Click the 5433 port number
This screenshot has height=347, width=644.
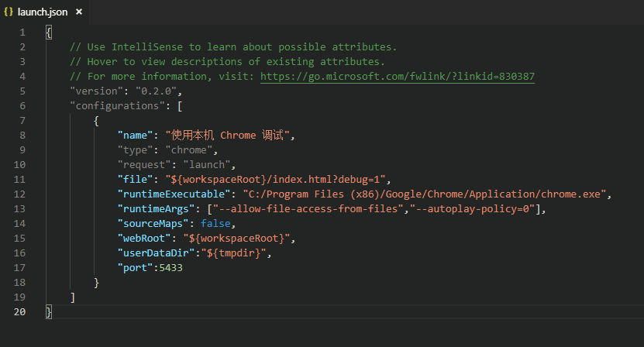(170, 268)
